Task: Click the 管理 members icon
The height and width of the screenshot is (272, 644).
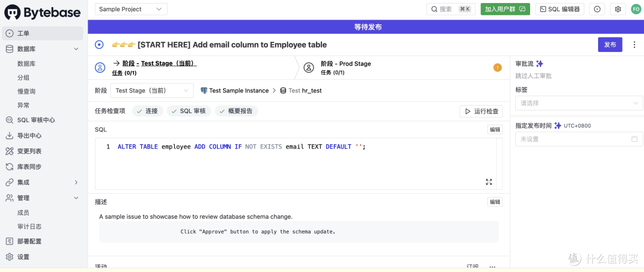Action: point(10,197)
